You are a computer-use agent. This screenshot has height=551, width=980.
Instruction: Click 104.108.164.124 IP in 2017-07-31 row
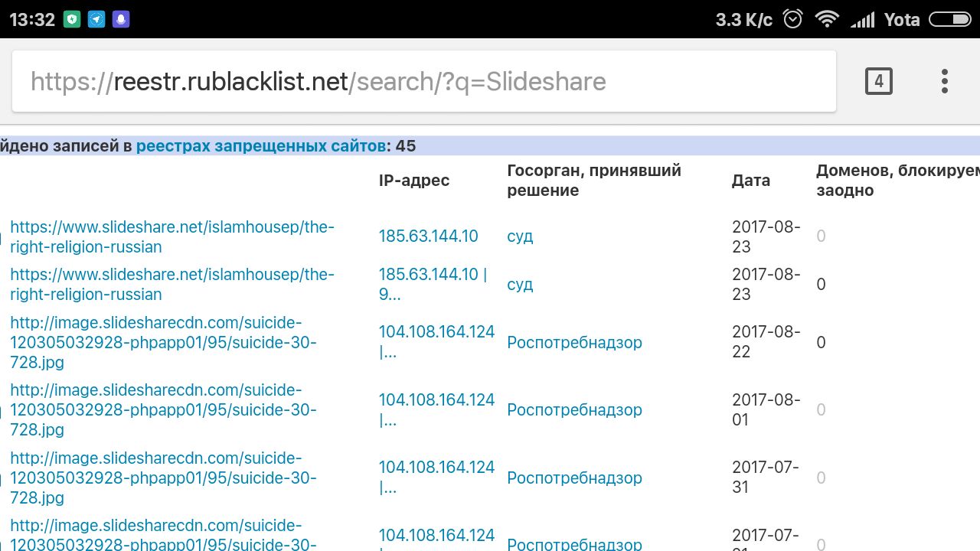[437, 478]
